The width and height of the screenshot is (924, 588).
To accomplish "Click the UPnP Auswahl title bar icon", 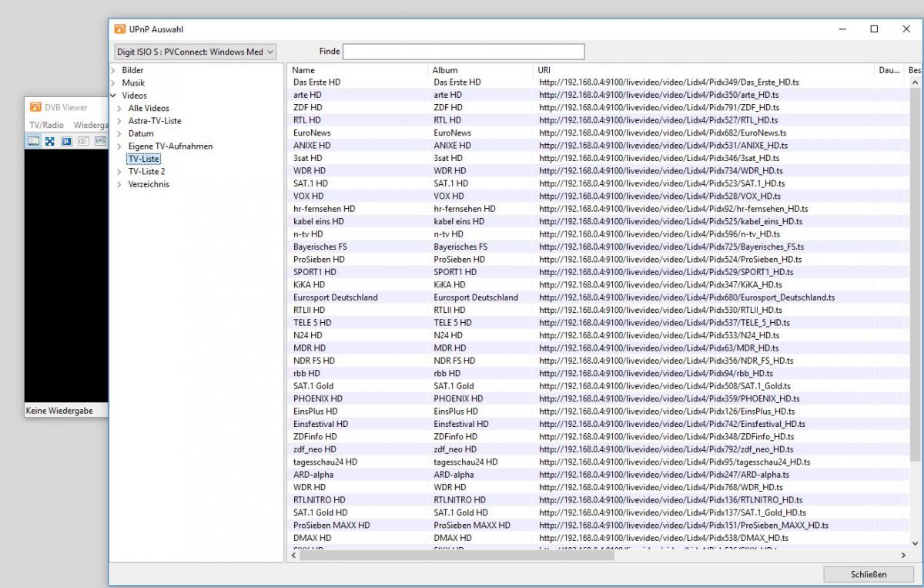I will [120, 29].
